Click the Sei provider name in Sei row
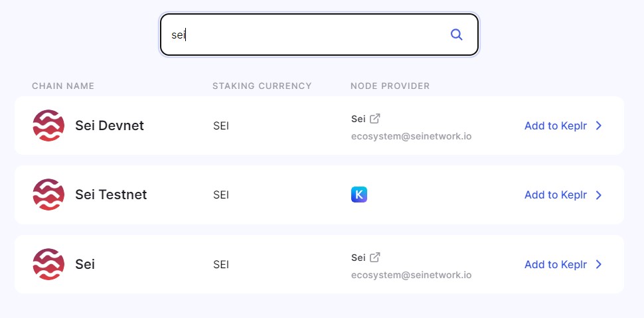The image size is (644, 318). coord(358,258)
